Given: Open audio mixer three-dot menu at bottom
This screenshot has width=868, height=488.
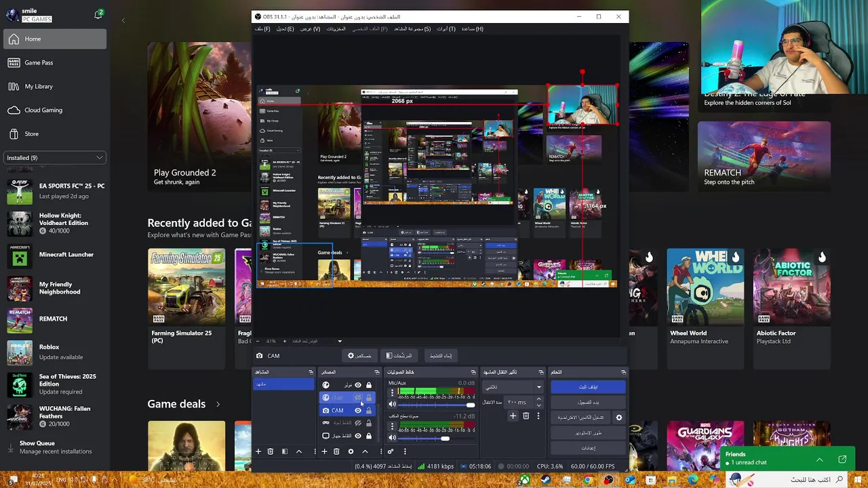Looking at the screenshot, I should pyautogui.click(x=405, y=451).
